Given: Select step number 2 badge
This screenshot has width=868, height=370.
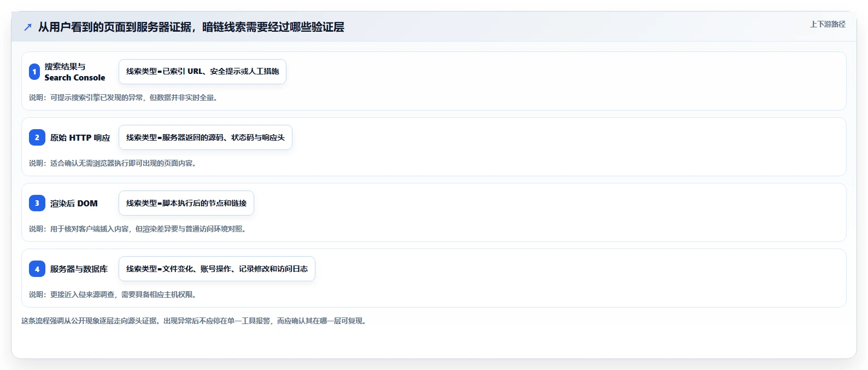Looking at the screenshot, I should [x=37, y=137].
